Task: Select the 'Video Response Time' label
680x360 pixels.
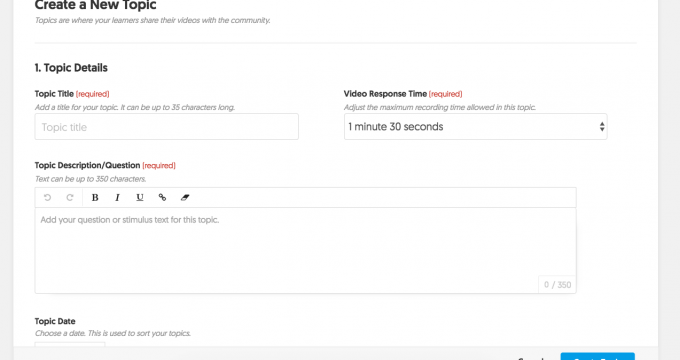Action: [x=385, y=94]
